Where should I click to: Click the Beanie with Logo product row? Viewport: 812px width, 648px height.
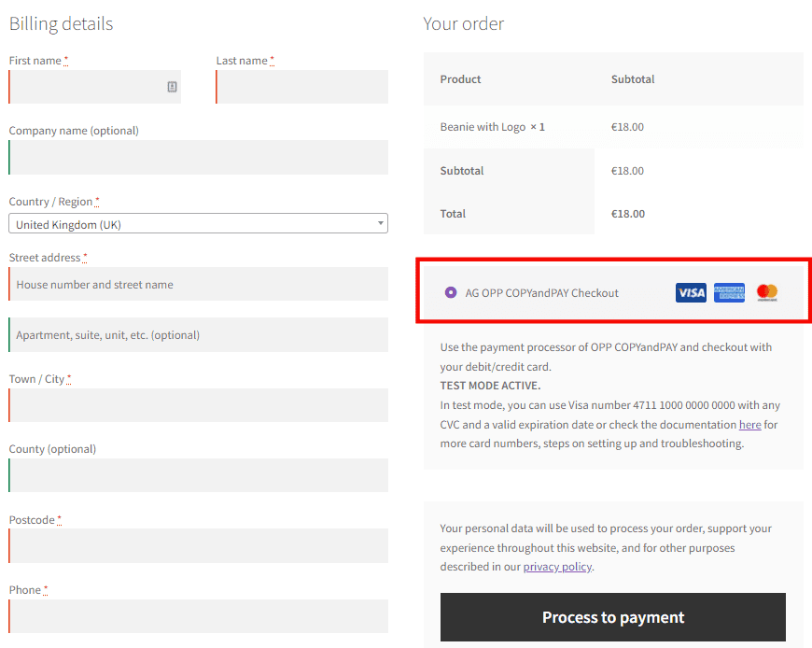click(613, 127)
